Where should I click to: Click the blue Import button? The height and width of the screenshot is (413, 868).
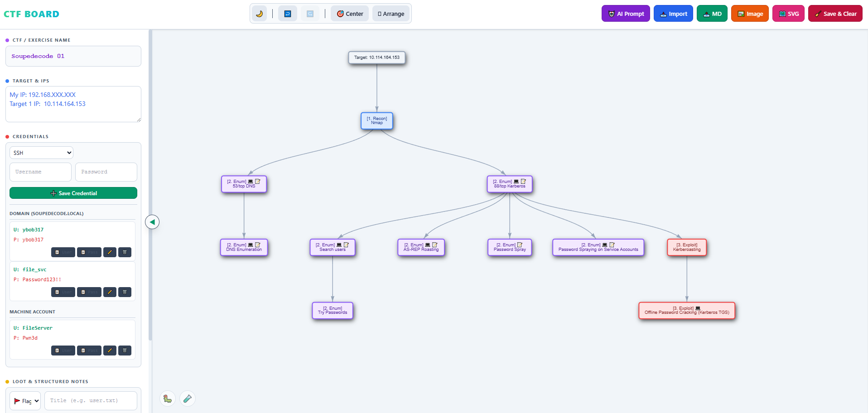[673, 14]
